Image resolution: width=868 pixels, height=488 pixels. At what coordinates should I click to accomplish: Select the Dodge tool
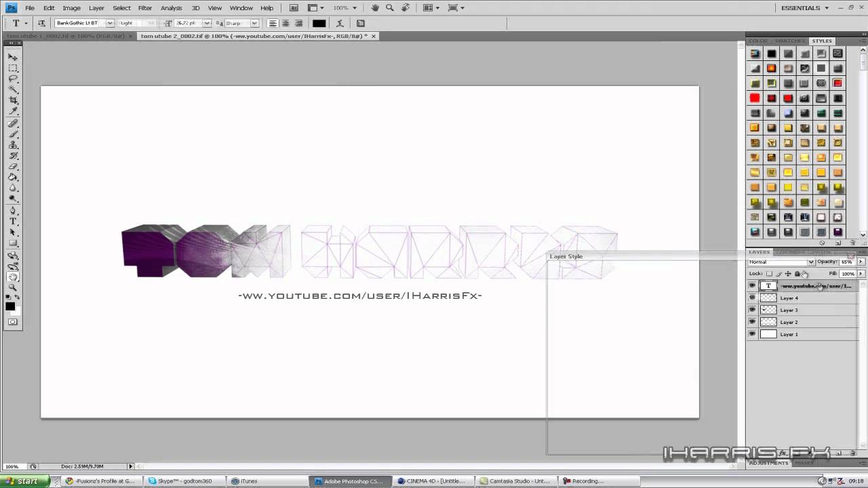pos(13,199)
